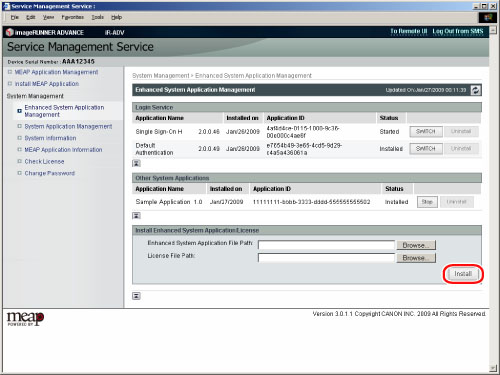Click the Default Authentication application name
Viewport: 500px width, 375px height.
pos(154,149)
